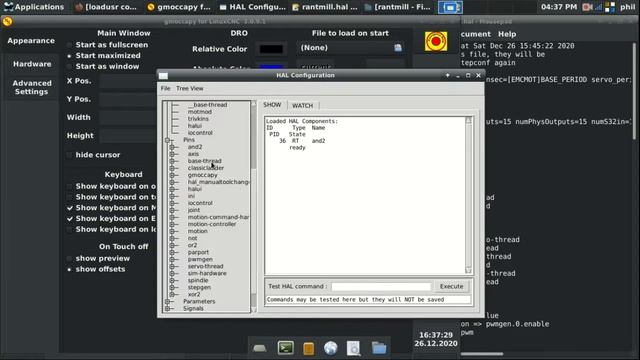Show desktop via the first dock icon

pos(260,349)
